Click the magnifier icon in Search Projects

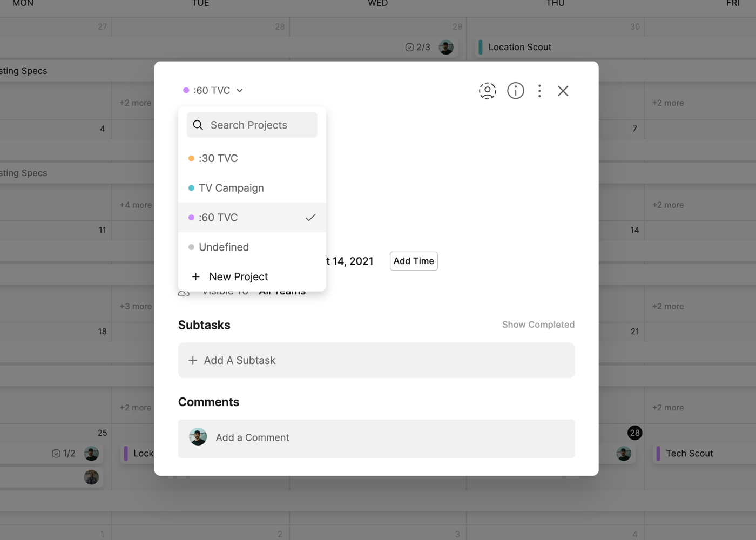pos(198,125)
